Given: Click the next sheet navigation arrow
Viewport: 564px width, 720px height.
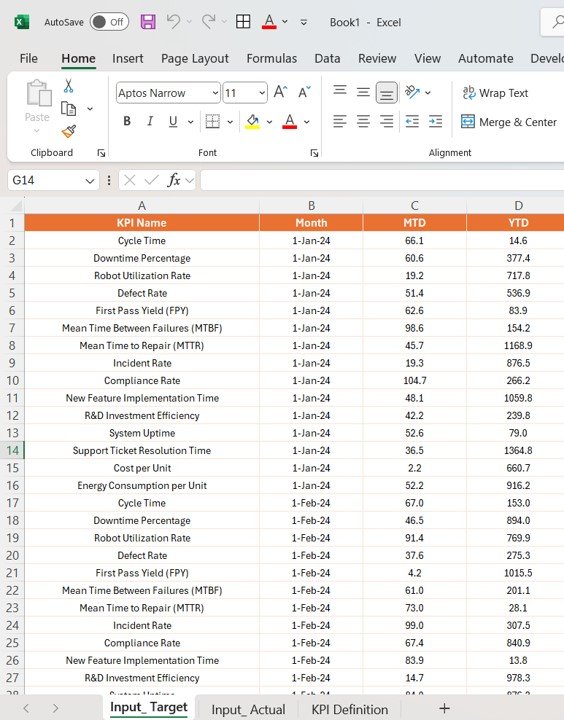Looking at the screenshot, I should click(x=55, y=709).
